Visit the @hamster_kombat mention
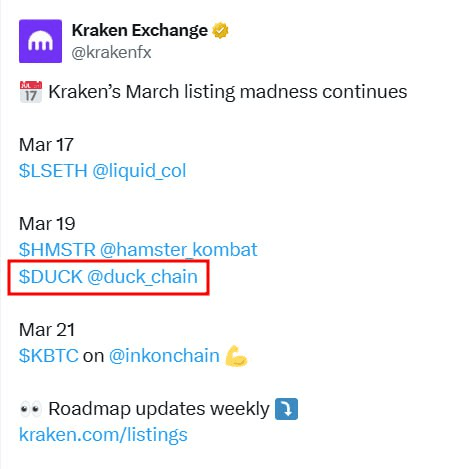The width and height of the screenshot is (467, 469). 179,250
